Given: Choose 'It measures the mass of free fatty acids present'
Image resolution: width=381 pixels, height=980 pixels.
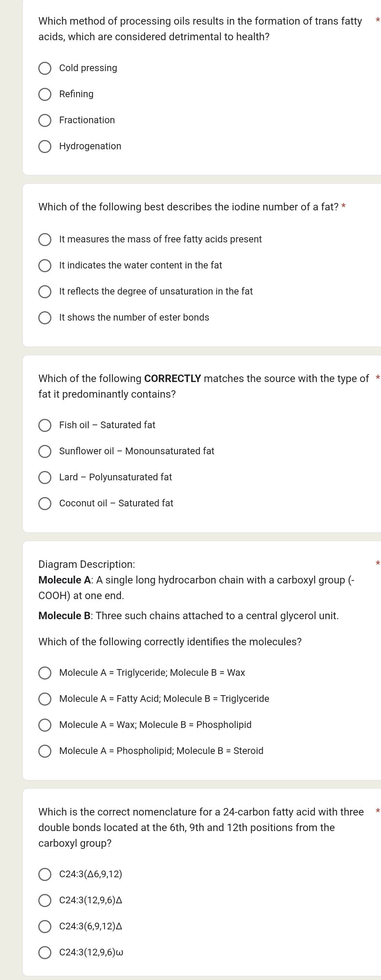Looking at the screenshot, I should click(45, 240).
